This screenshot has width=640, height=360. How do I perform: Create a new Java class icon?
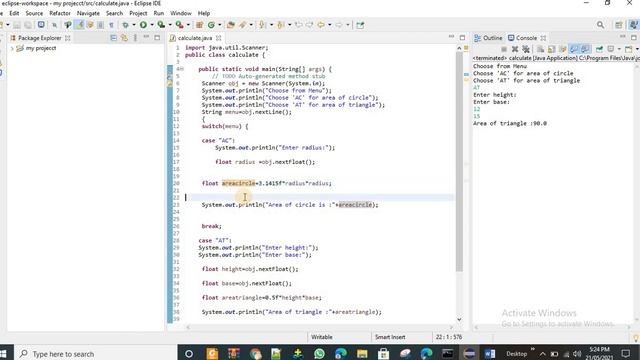pos(211,25)
